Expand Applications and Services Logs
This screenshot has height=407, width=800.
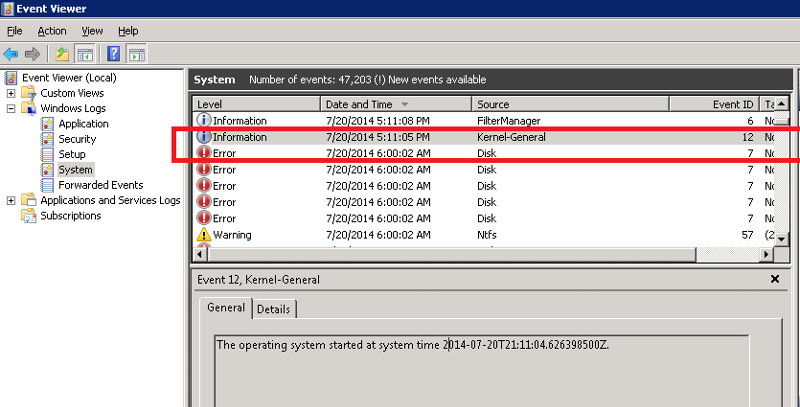click(11, 200)
